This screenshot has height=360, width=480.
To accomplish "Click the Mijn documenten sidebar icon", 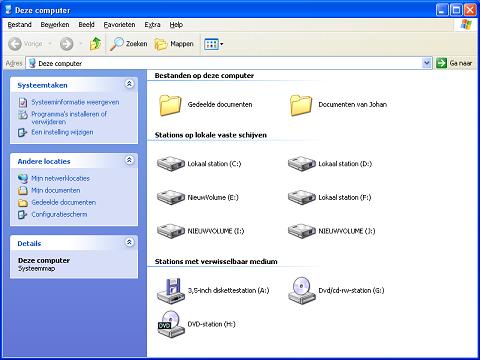I will (23, 190).
